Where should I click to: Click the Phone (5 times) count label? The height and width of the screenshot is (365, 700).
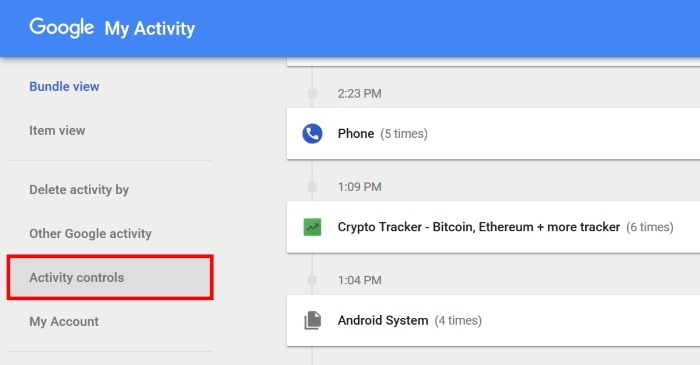[404, 134]
